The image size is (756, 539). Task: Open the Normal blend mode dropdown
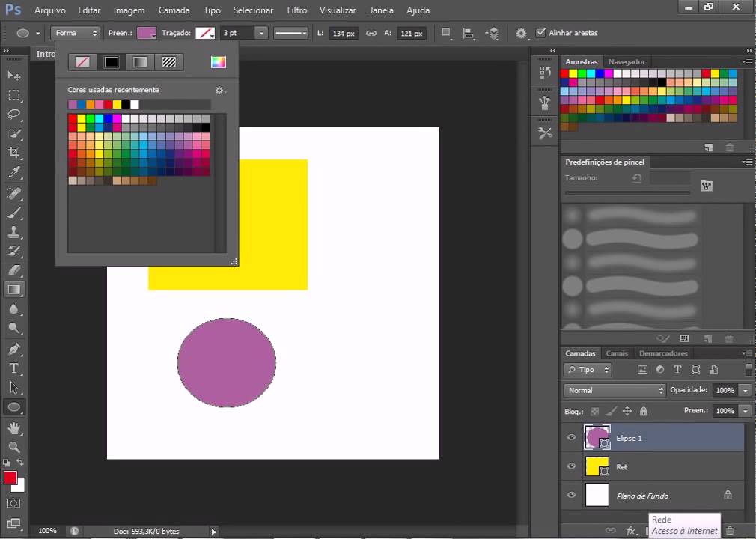click(615, 390)
